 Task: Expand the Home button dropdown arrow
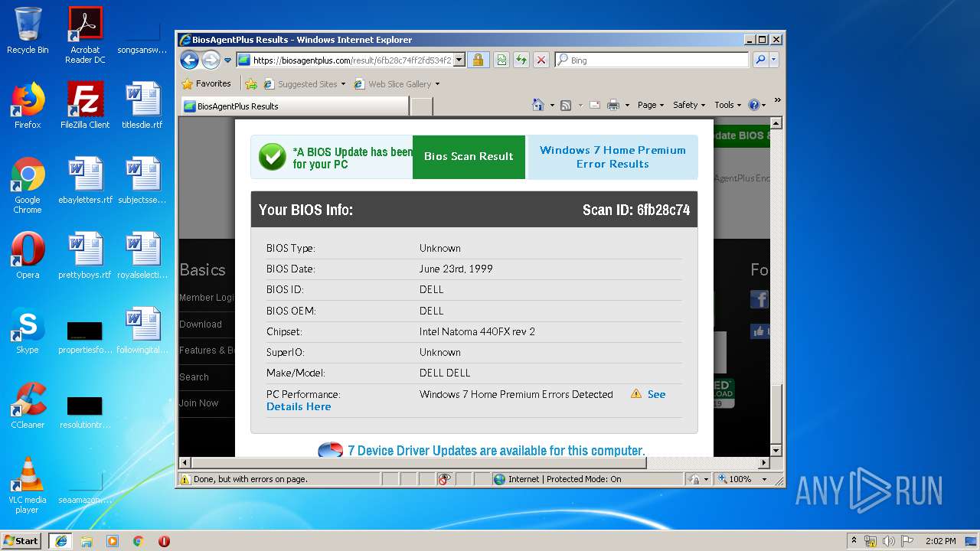pyautogui.click(x=552, y=106)
